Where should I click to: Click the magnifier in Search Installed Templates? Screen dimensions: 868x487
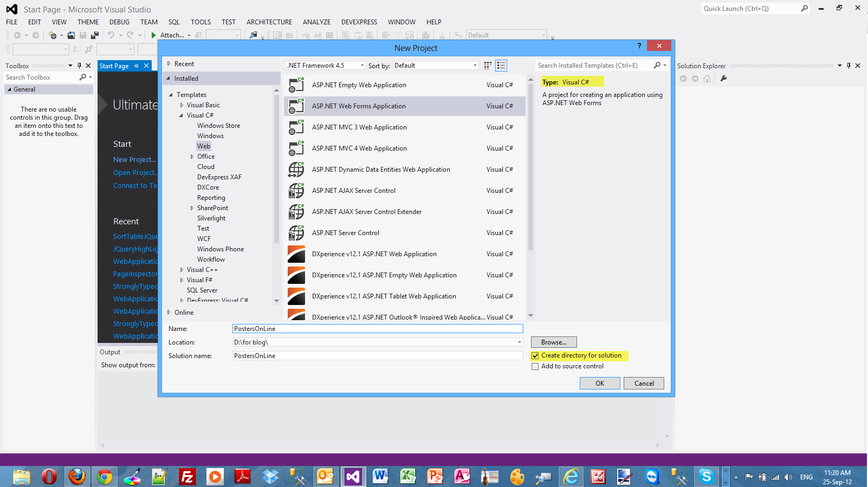(x=657, y=66)
